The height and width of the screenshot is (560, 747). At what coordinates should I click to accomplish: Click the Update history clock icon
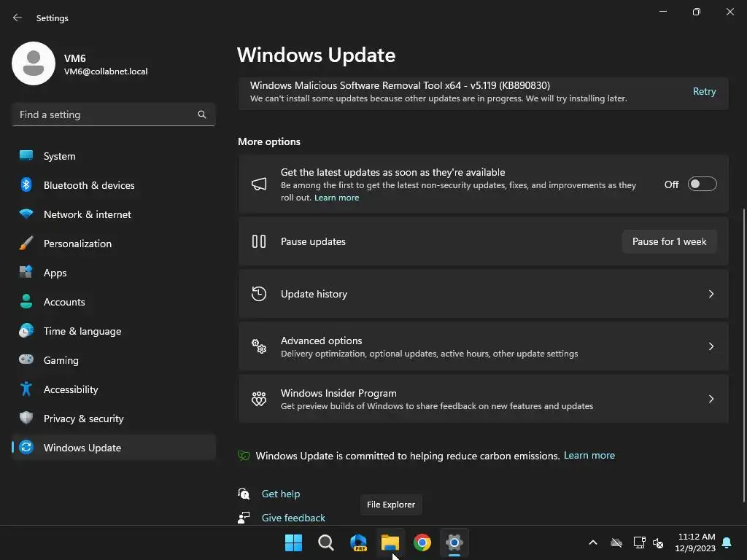(259, 294)
